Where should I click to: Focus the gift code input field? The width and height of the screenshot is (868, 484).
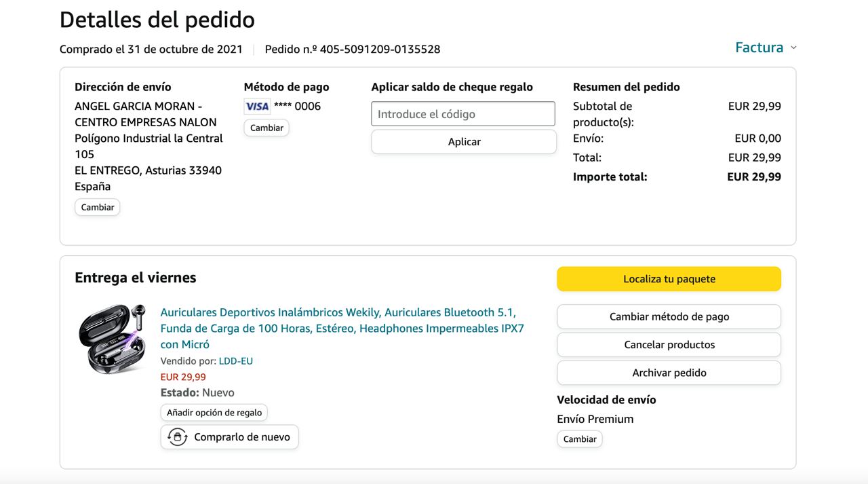pyautogui.click(x=463, y=114)
